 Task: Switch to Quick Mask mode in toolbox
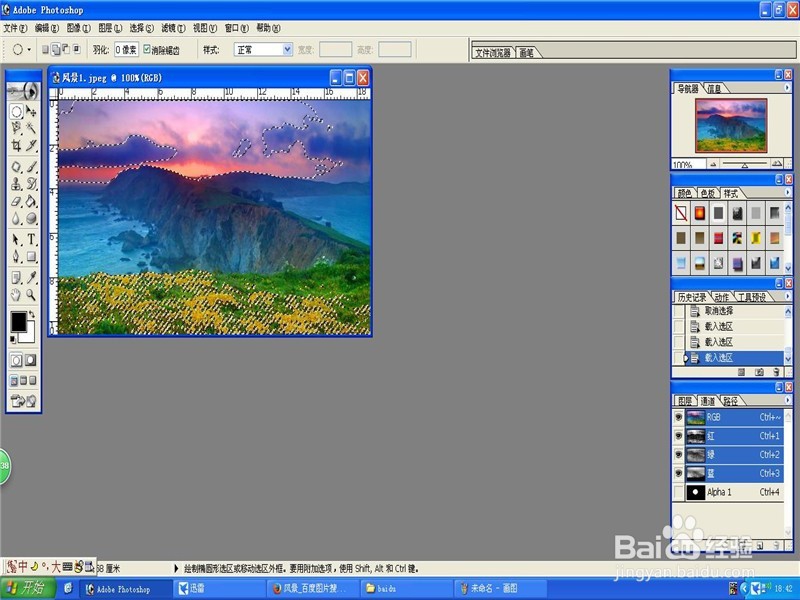[31, 360]
